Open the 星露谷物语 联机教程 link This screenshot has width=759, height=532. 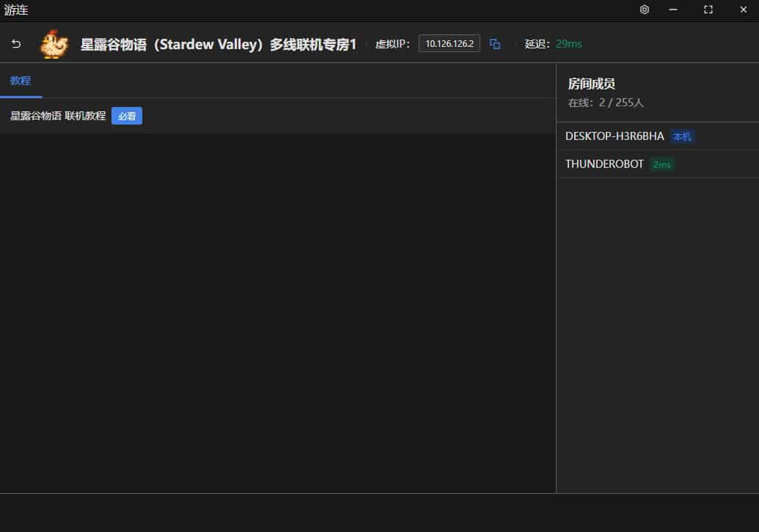(58, 116)
